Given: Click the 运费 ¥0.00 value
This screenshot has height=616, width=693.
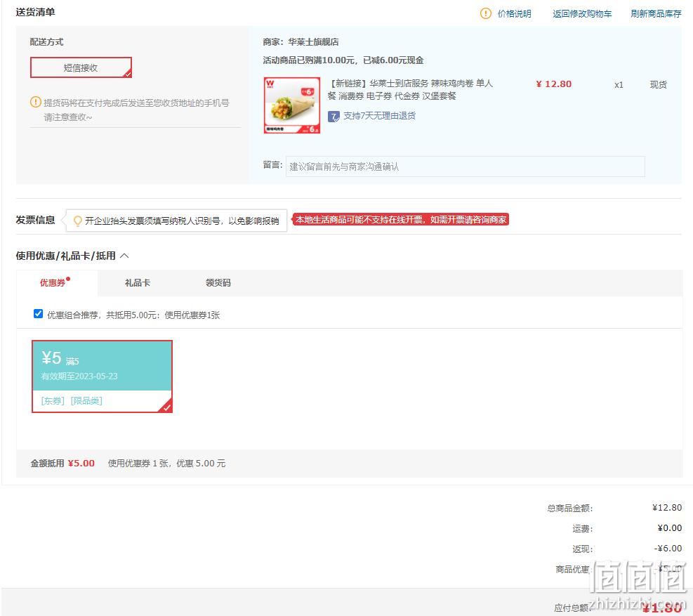Looking at the screenshot, I should tap(670, 528).
